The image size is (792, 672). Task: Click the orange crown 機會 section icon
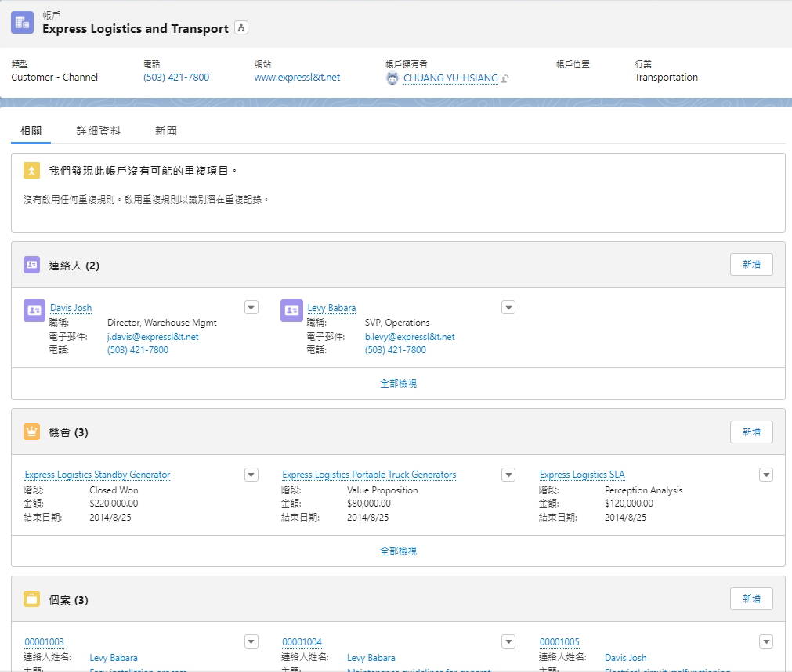32,432
